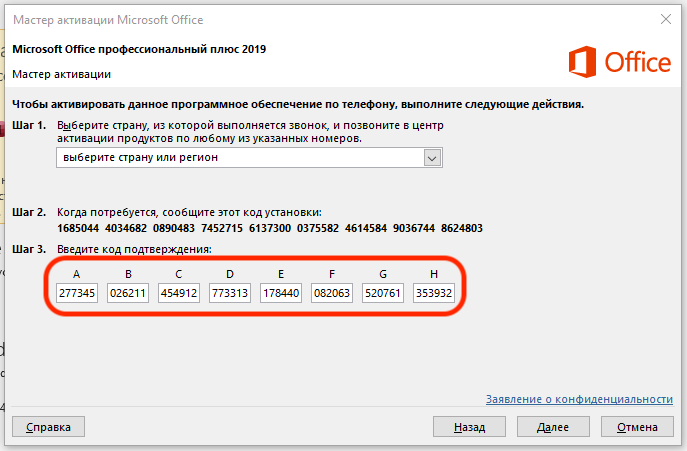Open the Заявление о конфиденциальности link

[x=578, y=399]
